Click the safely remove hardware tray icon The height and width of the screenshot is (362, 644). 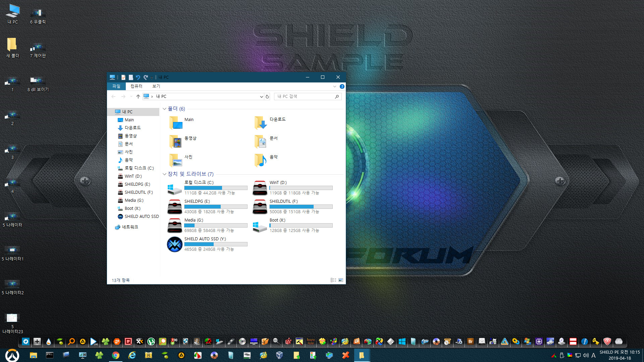point(562,355)
